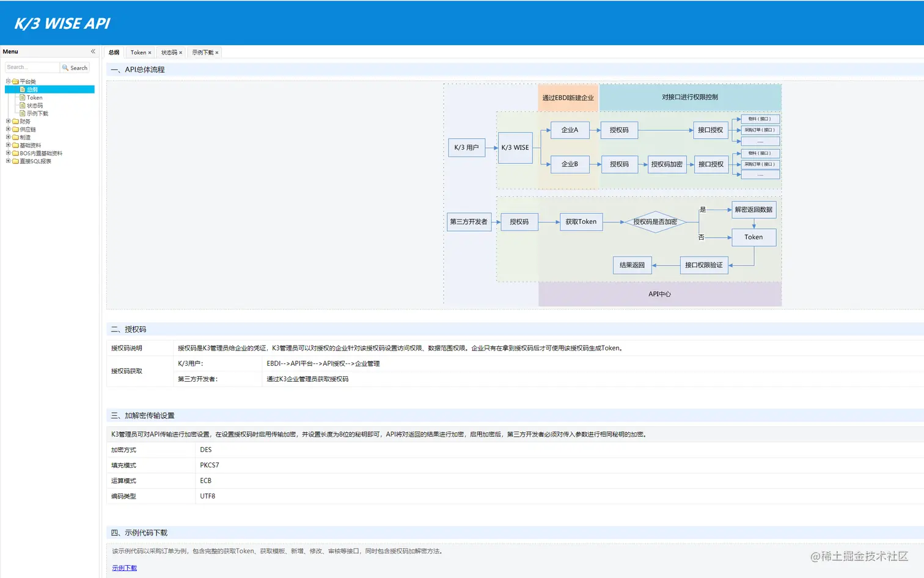Click the 编码类型 label cell
Image resolution: width=924 pixels, height=578 pixels.
click(x=151, y=496)
